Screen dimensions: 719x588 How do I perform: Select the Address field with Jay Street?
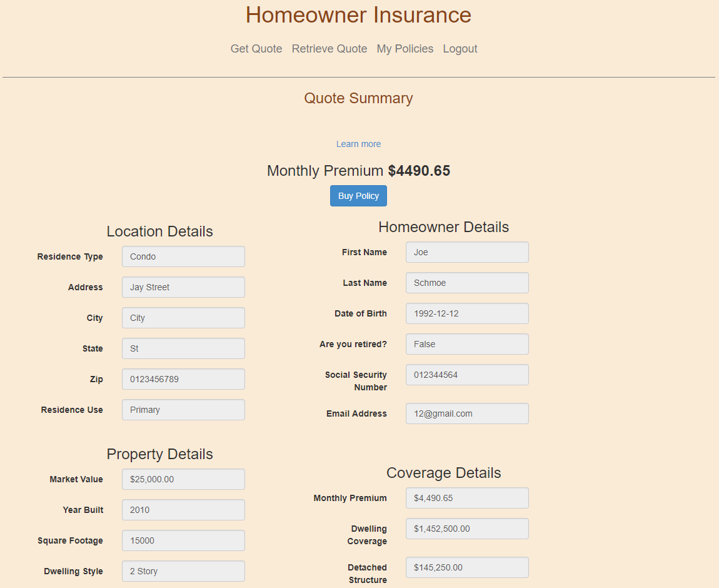(x=183, y=287)
